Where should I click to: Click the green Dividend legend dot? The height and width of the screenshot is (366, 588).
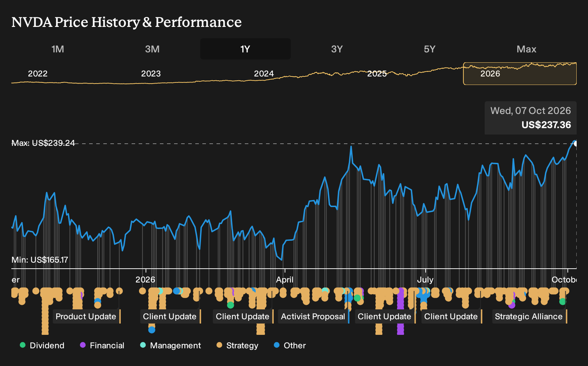(23, 345)
